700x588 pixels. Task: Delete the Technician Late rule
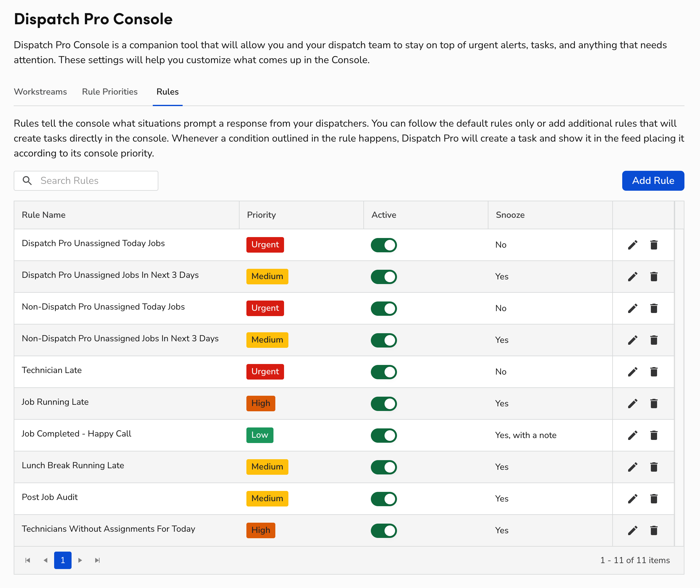click(x=654, y=372)
